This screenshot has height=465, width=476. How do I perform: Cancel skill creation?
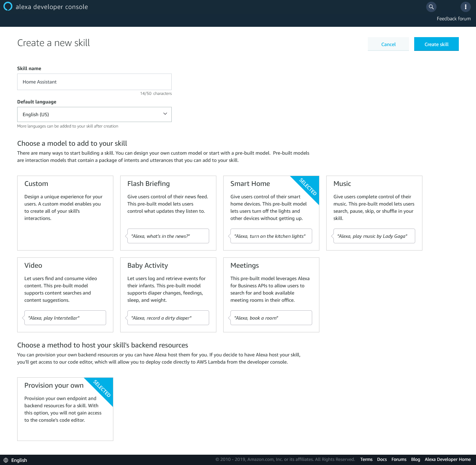tap(388, 44)
